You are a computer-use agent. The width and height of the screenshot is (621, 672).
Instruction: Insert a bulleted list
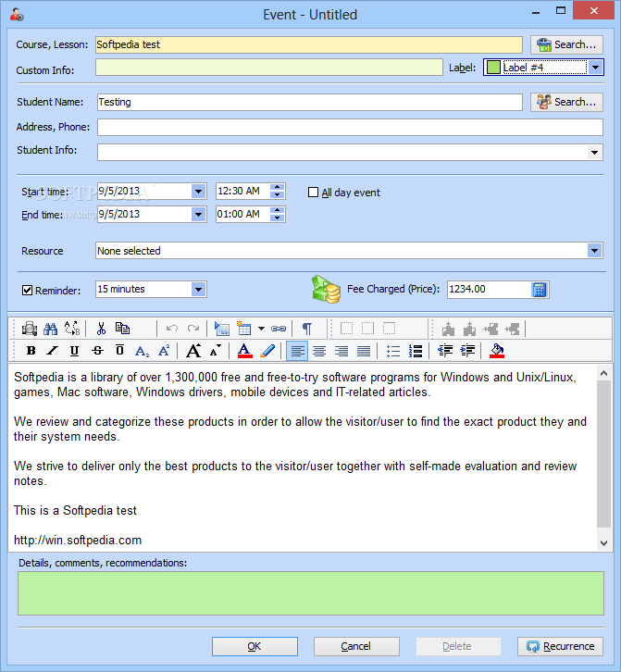393,351
